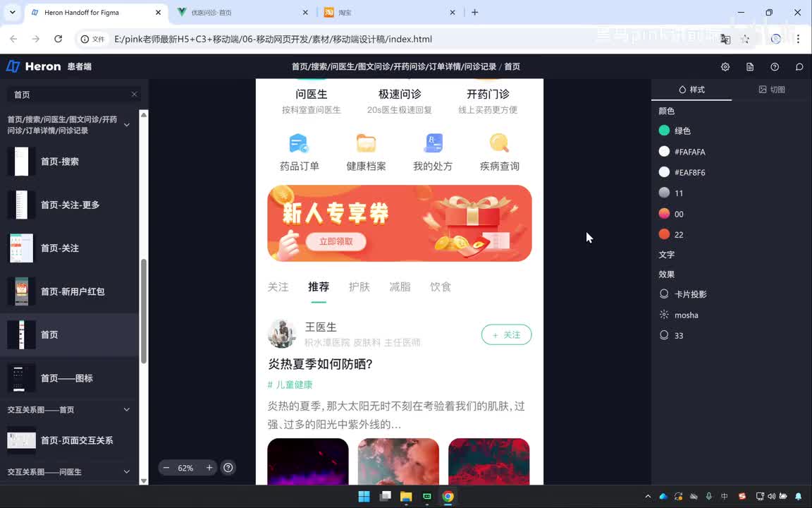
Task: Switch to the 切图 tab
Action: pos(772,90)
